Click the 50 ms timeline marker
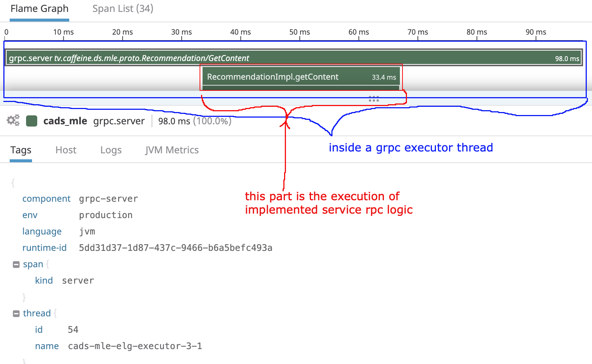 [300, 32]
